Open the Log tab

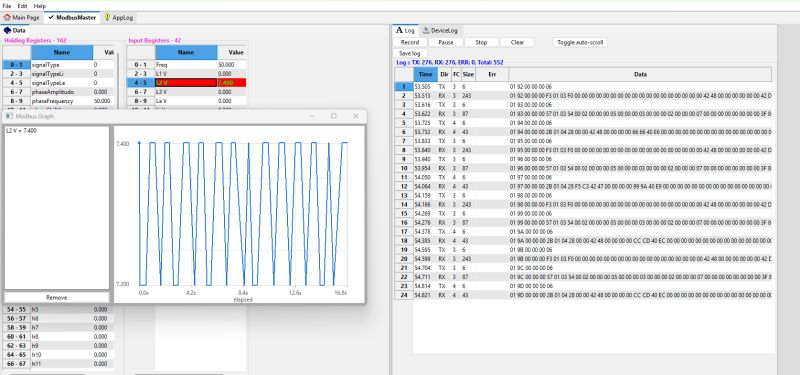coord(406,31)
